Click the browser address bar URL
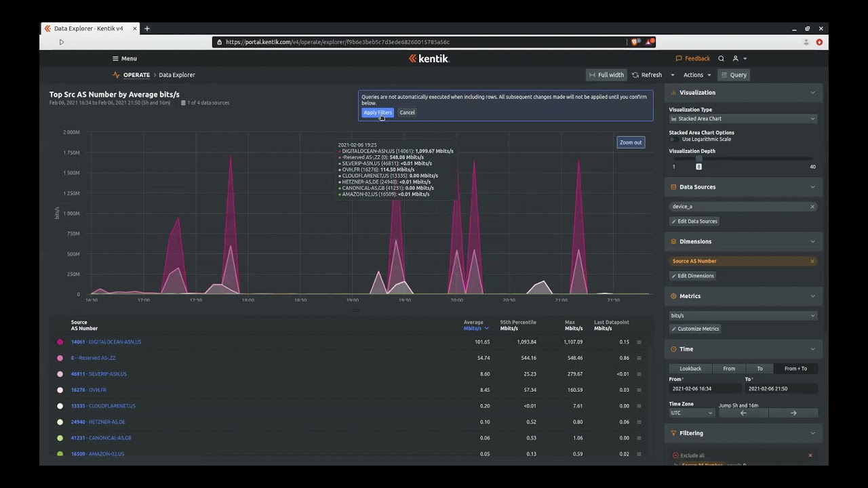The height and width of the screenshot is (488, 868). [337, 42]
